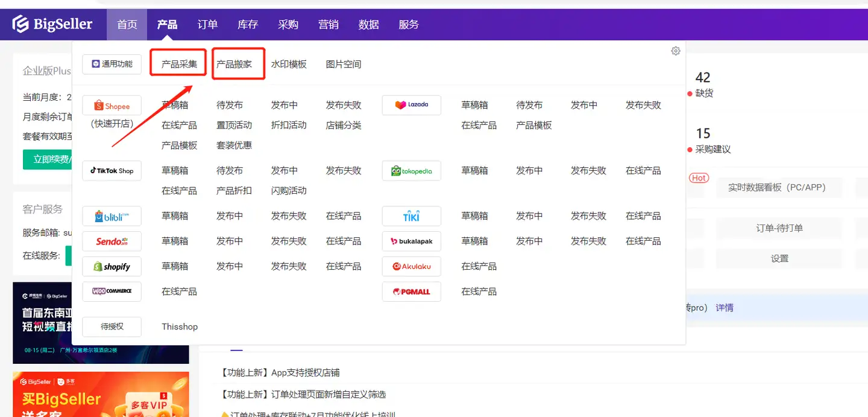This screenshot has height=417, width=868.
Task: Open the 订单 menu in navbar
Action: (207, 25)
